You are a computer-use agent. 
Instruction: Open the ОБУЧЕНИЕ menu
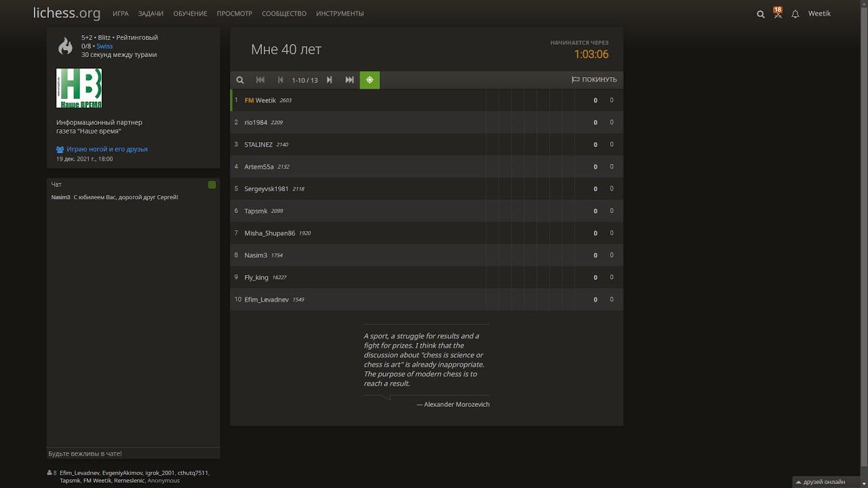190,14
